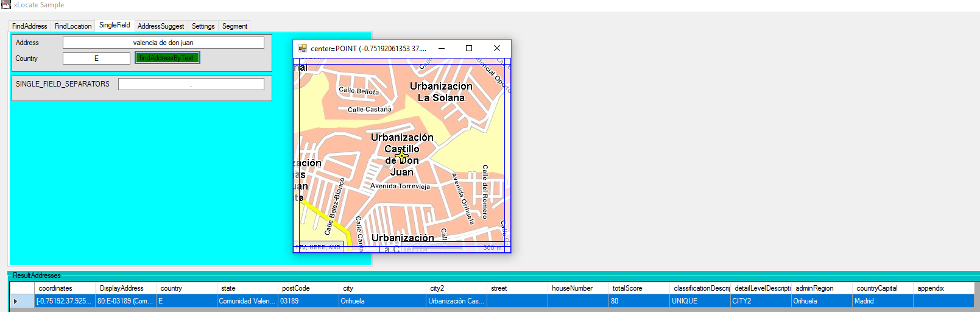Click the yellow center marker on map
980x312 pixels.
tap(402, 157)
